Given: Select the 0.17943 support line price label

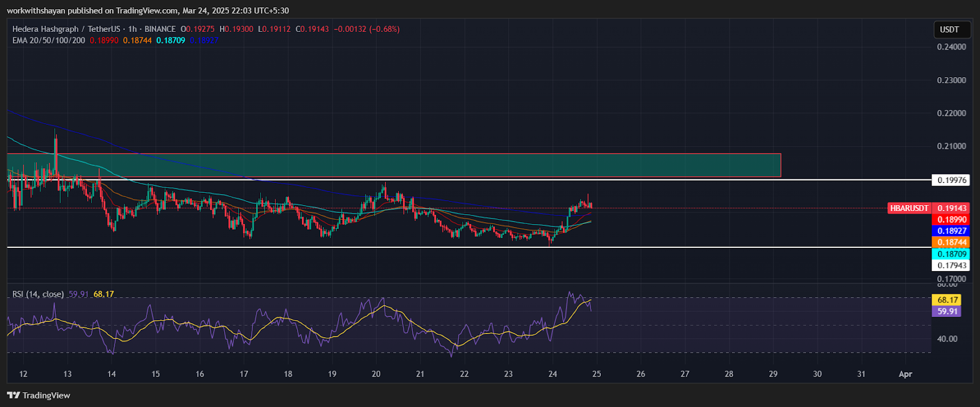Looking at the screenshot, I should (x=952, y=266).
